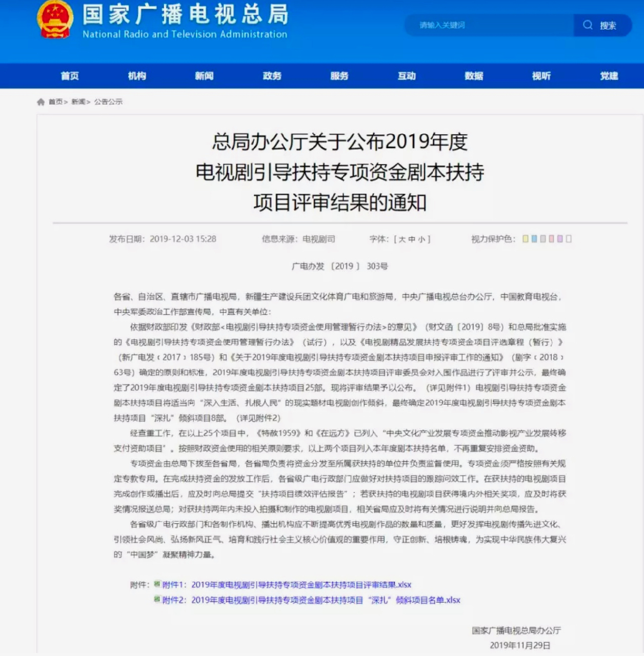
Task: Select 服务 in the navigation bar
Action: [339, 76]
